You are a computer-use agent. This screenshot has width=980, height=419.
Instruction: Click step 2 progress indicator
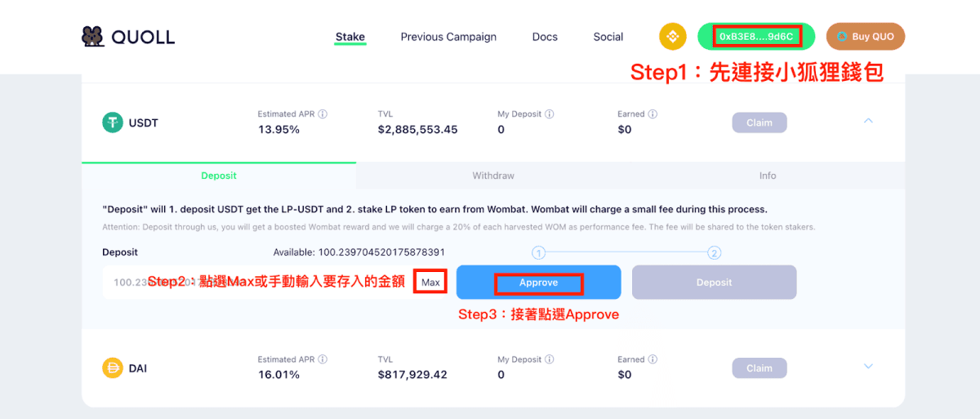pyautogui.click(x=715, y=253)
